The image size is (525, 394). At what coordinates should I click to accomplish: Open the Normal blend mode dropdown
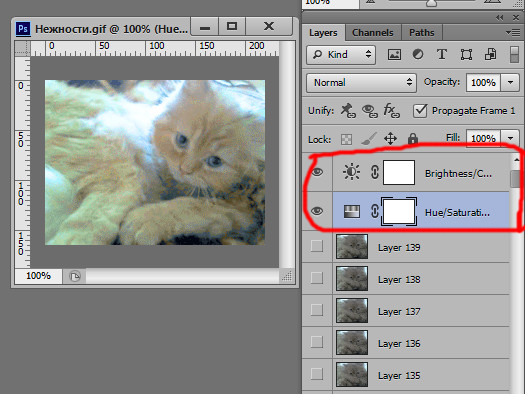pyautogui.click(x=361, y=83)
